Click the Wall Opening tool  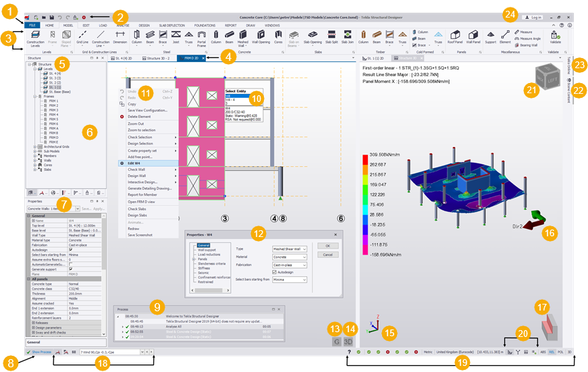(x=261, y=37)
